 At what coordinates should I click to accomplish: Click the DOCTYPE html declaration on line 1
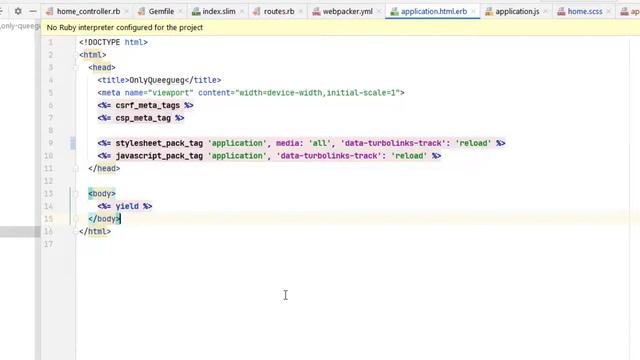click(113, 42)
